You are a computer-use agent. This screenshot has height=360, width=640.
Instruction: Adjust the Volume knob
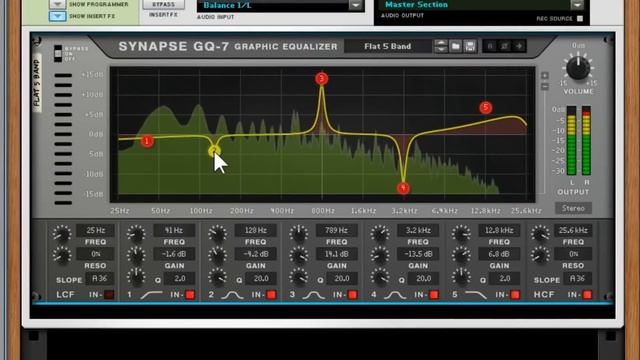[578, 68]
